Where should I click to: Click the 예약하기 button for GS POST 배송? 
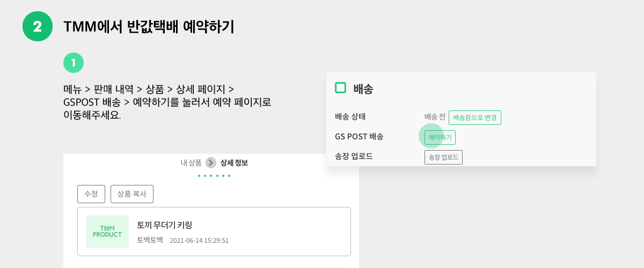coord(440,138)
